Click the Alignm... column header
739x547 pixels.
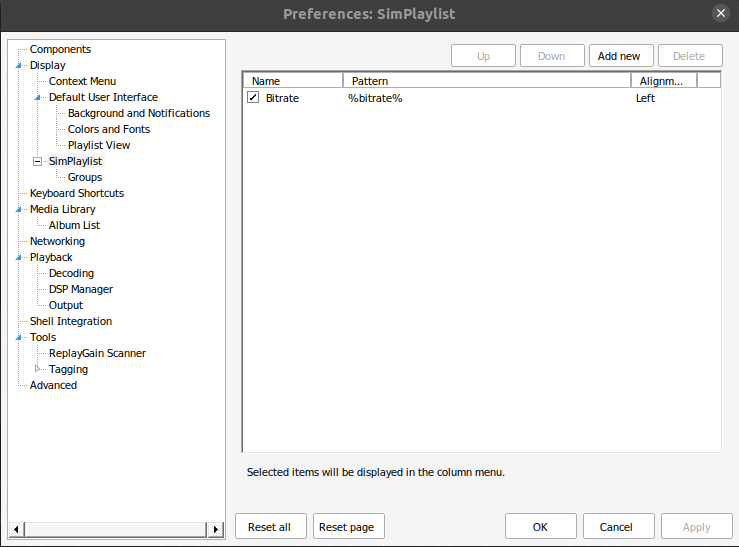click(664, 81)
